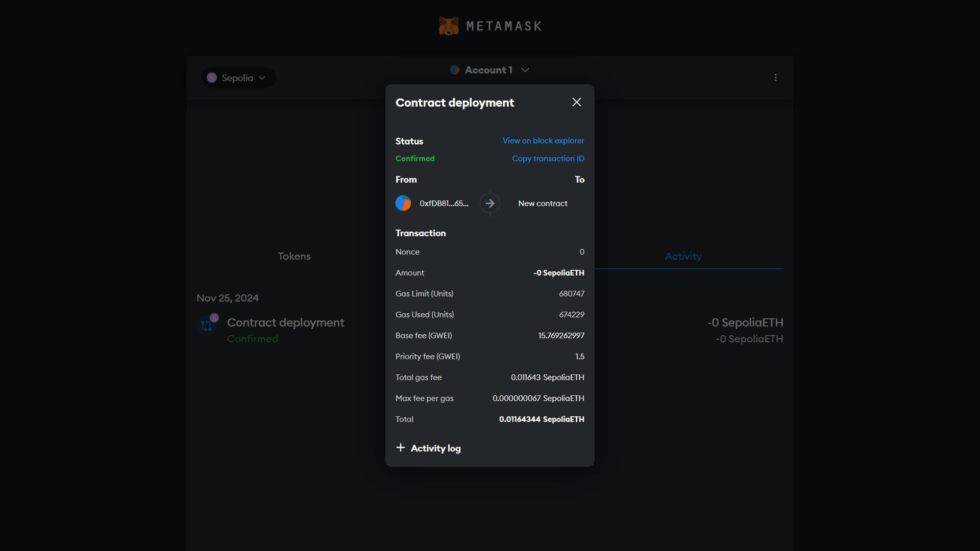The image size is (980, 551).
Task: Click the contract deployment transaction icon
Action: coord(207,325)
